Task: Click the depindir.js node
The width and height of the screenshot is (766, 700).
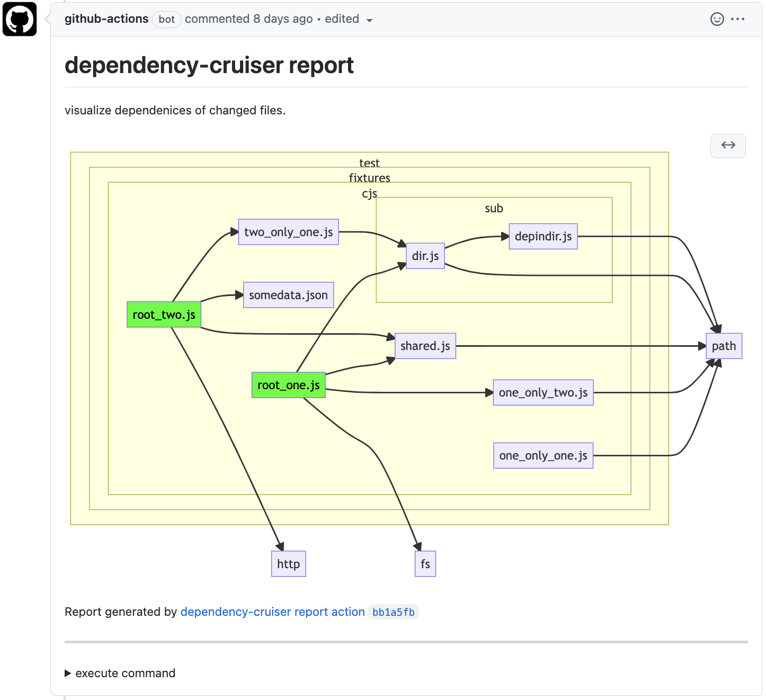Action: point(543,236)
